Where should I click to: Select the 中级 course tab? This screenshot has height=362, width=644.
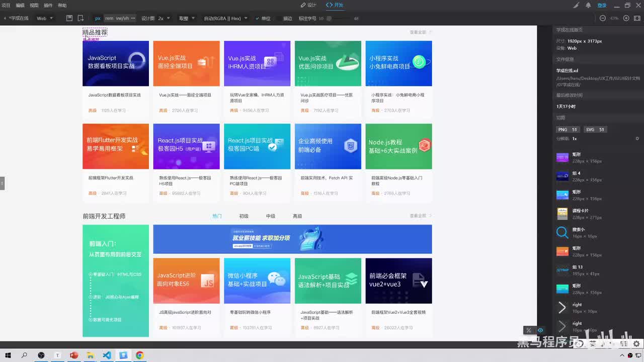(x=271, y=216)
